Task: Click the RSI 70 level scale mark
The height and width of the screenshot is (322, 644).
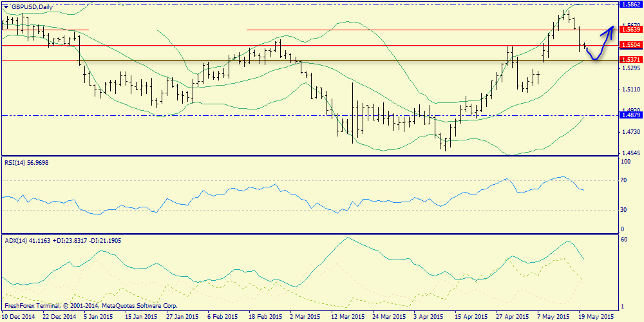Action: coord(623,181)
